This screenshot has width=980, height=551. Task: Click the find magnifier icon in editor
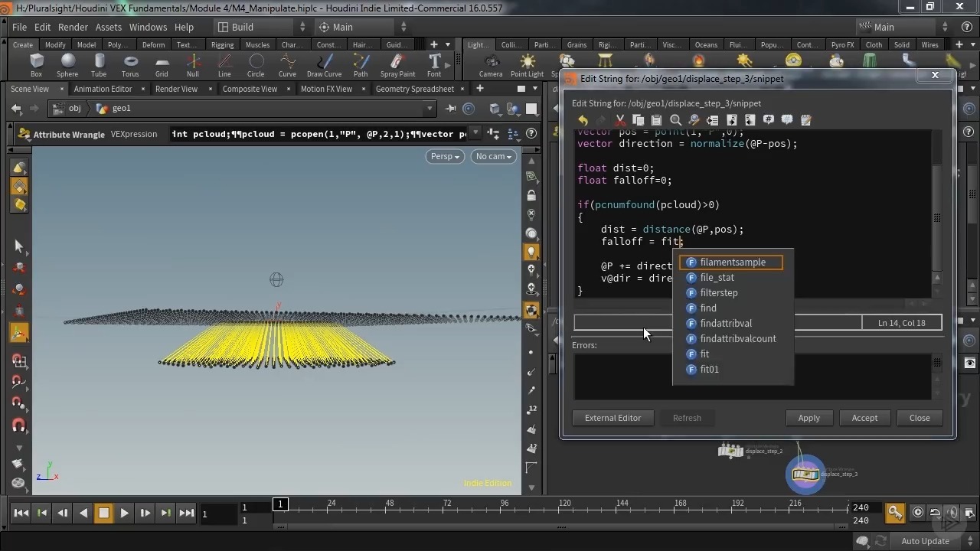pos(675,120)
